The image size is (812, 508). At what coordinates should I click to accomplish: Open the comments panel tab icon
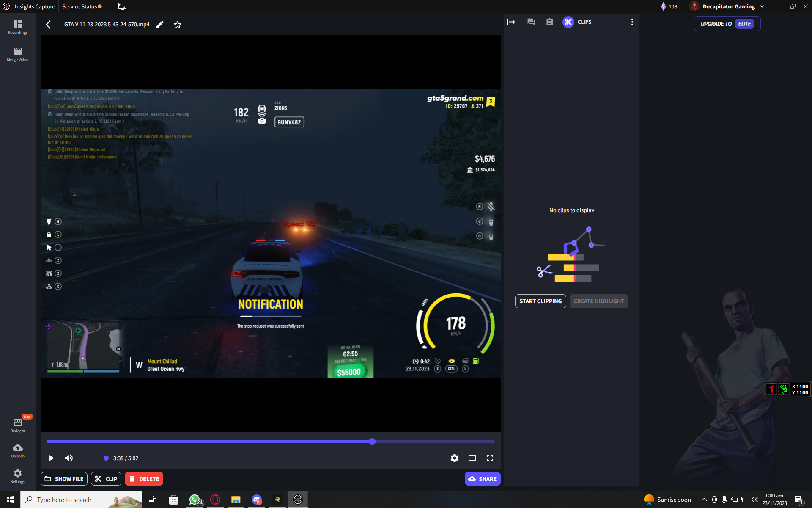[x=531, y=22]
